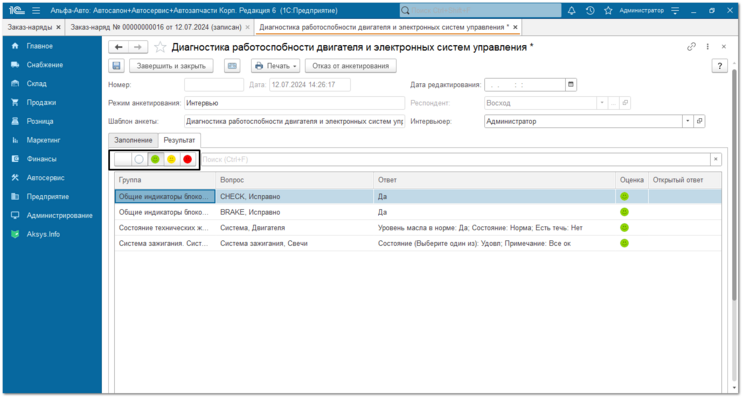This screenshot has width=743, height=398.
Task: Add this form to favorites star
Action: 160,47
